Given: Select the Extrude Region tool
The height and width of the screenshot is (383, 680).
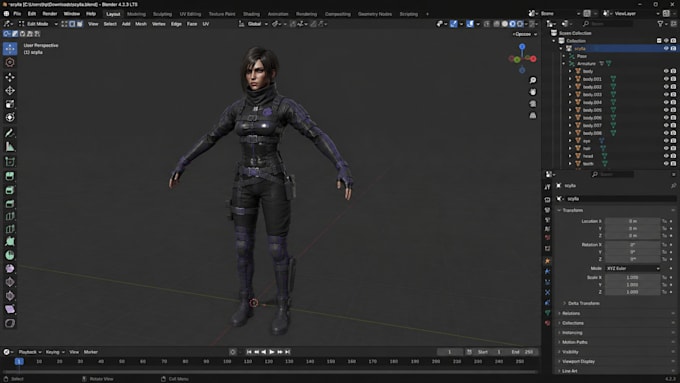Looking at the screenshot, I should tap(10, 176).
